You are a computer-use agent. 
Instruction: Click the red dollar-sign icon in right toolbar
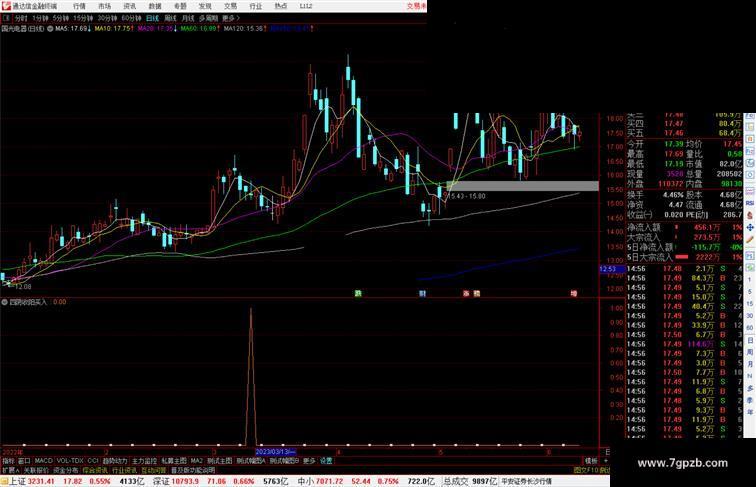750,216
